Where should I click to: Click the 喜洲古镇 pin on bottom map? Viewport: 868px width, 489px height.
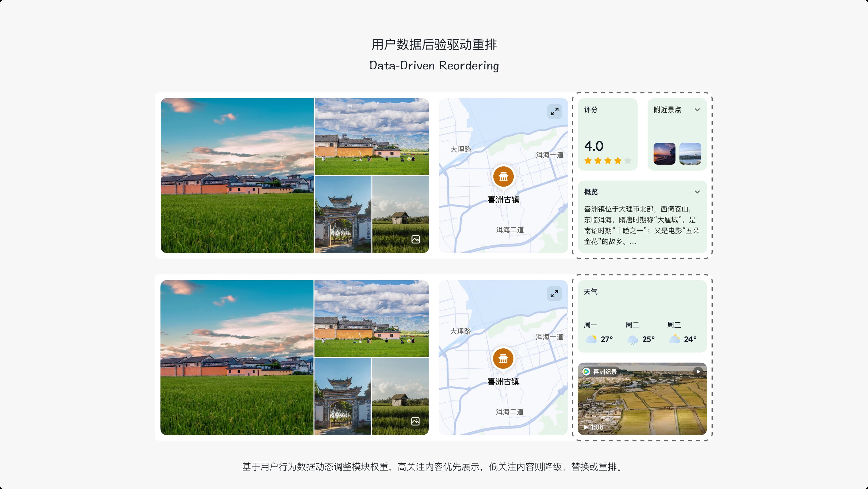503,358
